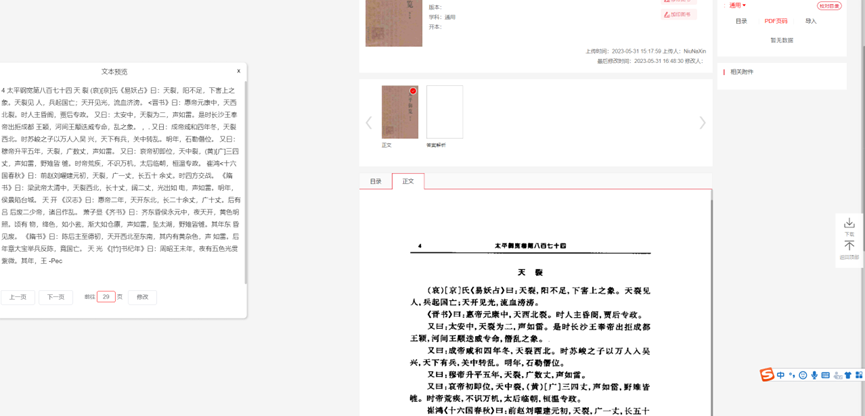Select the PDF页码 tab
The width and height of the screenshot is (865, 416).
coord(776,21)
